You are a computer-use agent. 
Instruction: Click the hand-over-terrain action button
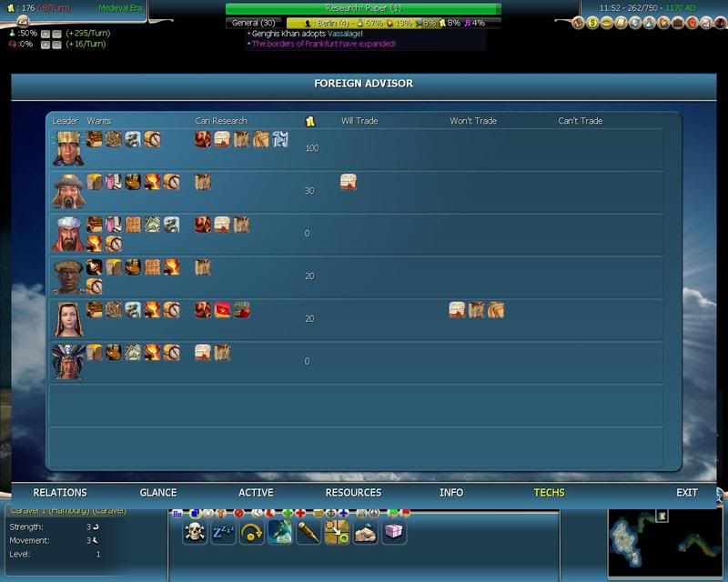(x=366, y=532)
